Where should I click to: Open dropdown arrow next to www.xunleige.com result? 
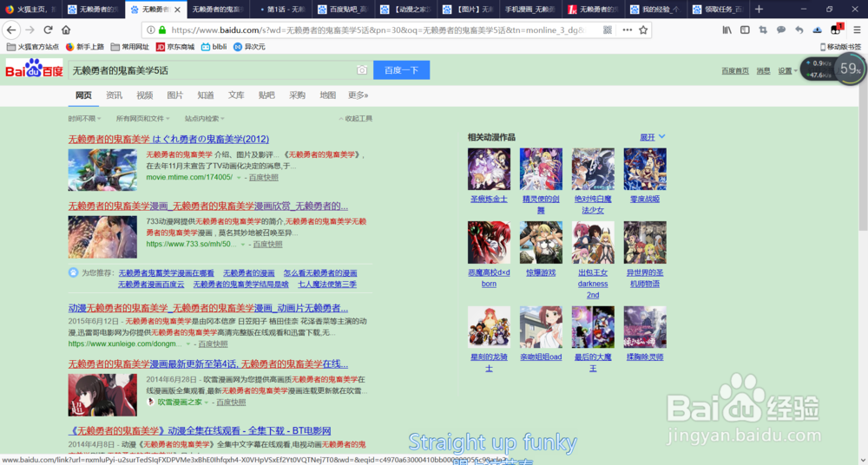[188, 344]
